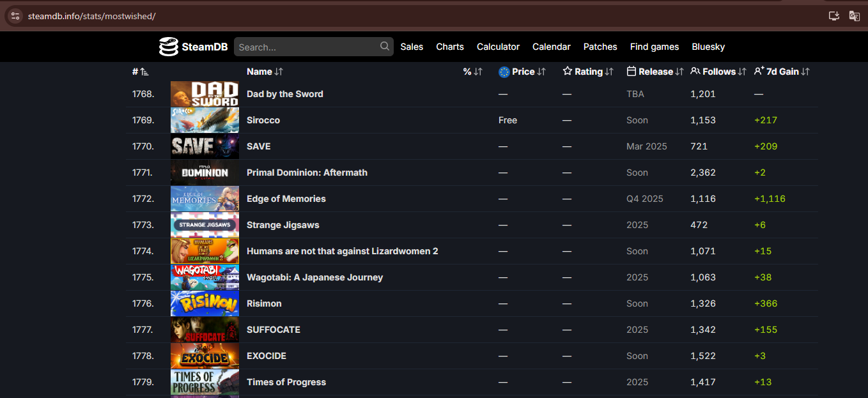Open Dad by the Sword game page

(x=285, y=94)
